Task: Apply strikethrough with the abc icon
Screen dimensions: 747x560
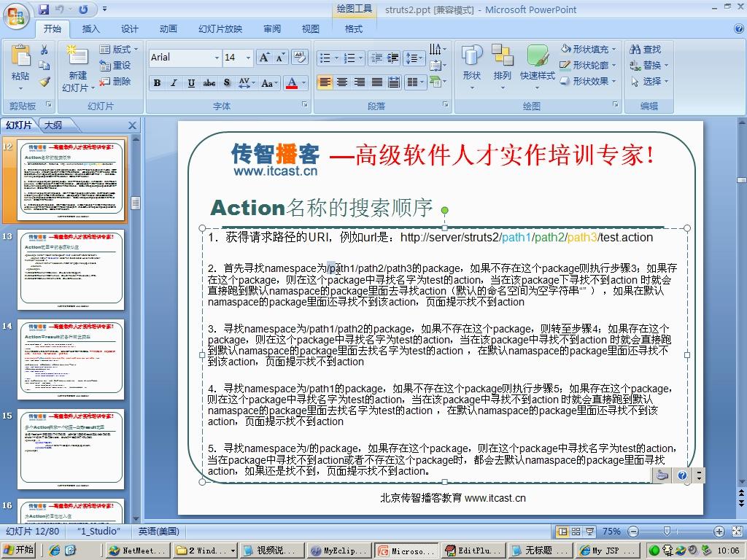Action: pyautogui.click(x=209, y=83)
